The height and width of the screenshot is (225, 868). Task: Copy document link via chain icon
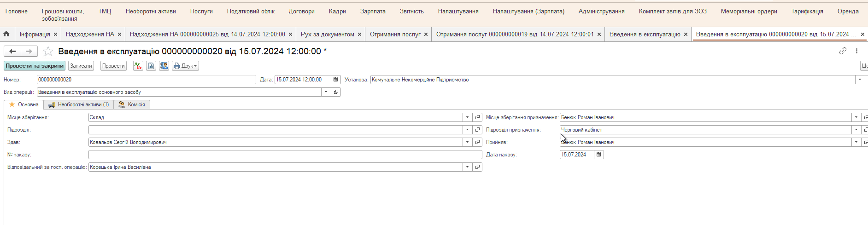pyautogui.click(x=843, y=51)
